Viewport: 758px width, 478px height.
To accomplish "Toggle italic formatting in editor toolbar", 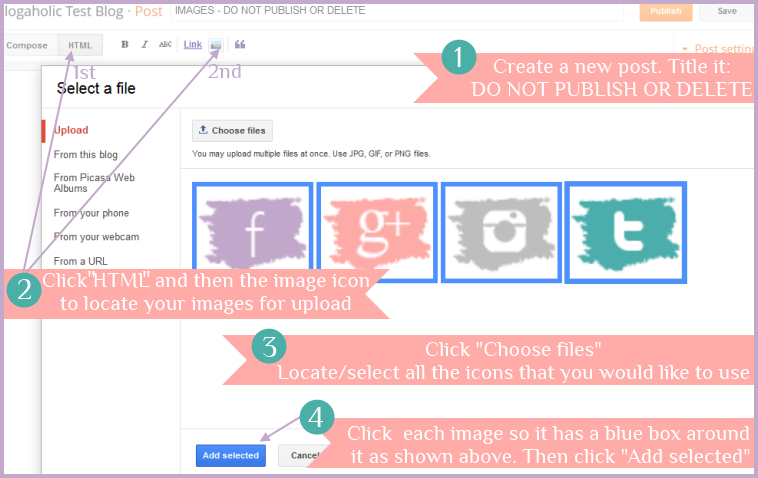I will [x=144, y=44].
